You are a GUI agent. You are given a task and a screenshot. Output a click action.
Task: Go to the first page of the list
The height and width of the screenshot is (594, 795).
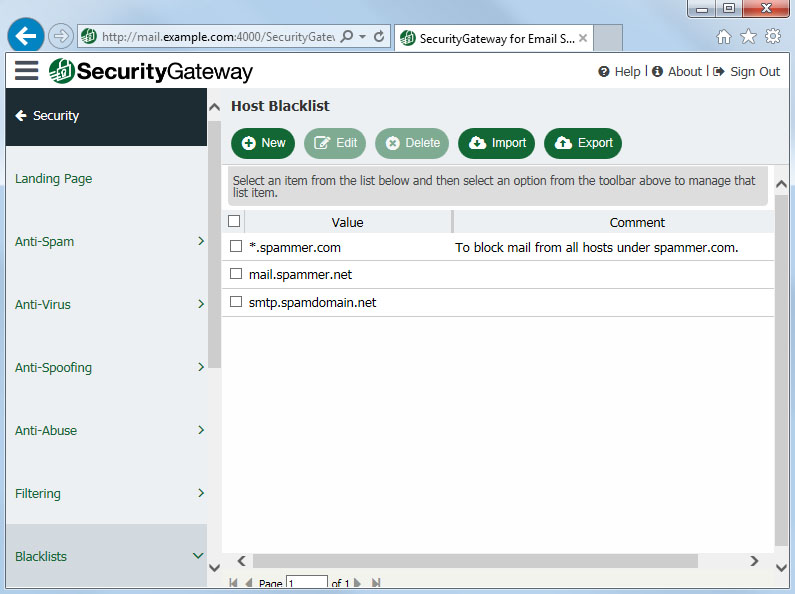233,583
